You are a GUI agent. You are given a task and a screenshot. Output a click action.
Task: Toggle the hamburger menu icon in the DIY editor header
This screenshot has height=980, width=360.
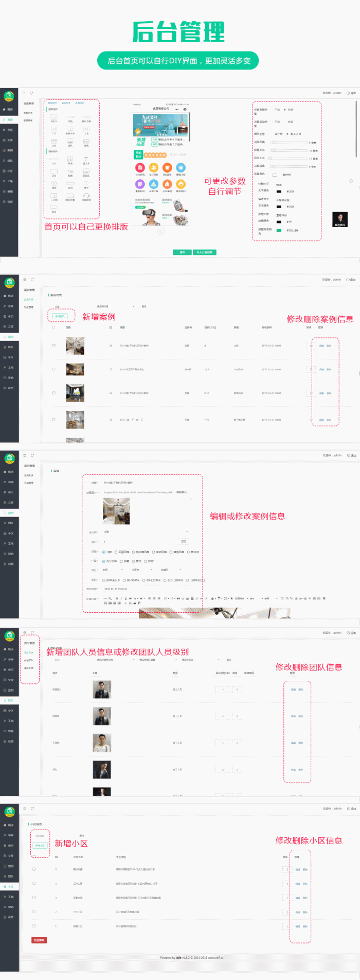[24, 93]
